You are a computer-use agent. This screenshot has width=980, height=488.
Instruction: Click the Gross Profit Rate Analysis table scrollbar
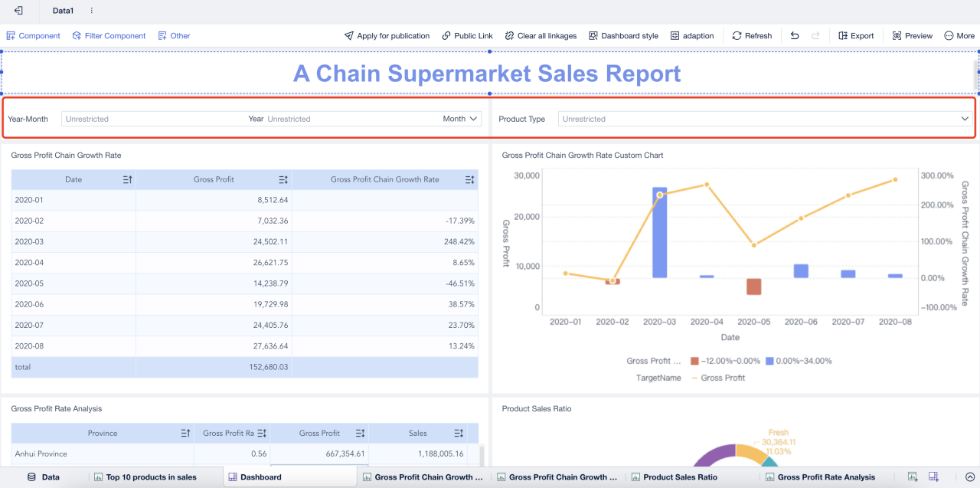click(482, 456)
